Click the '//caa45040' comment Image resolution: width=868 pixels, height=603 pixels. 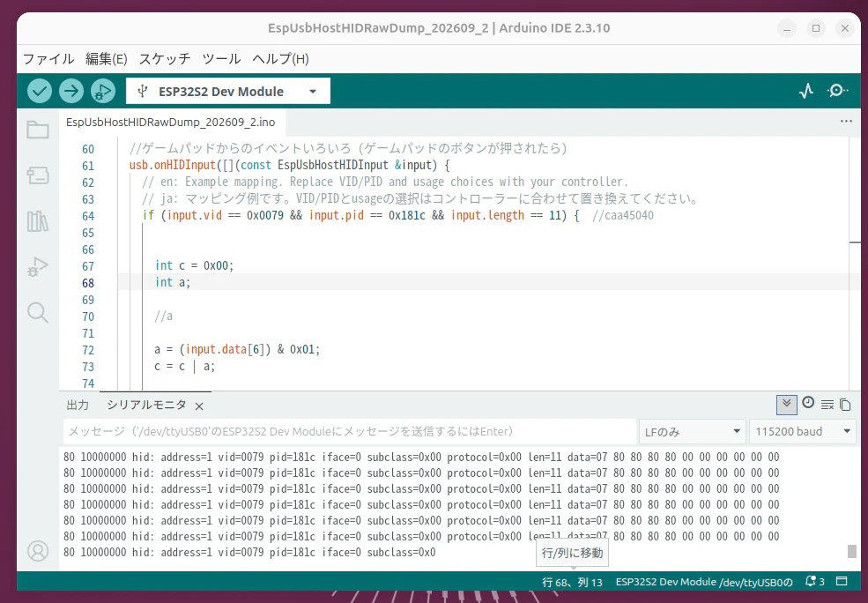[x=623, y=215]
